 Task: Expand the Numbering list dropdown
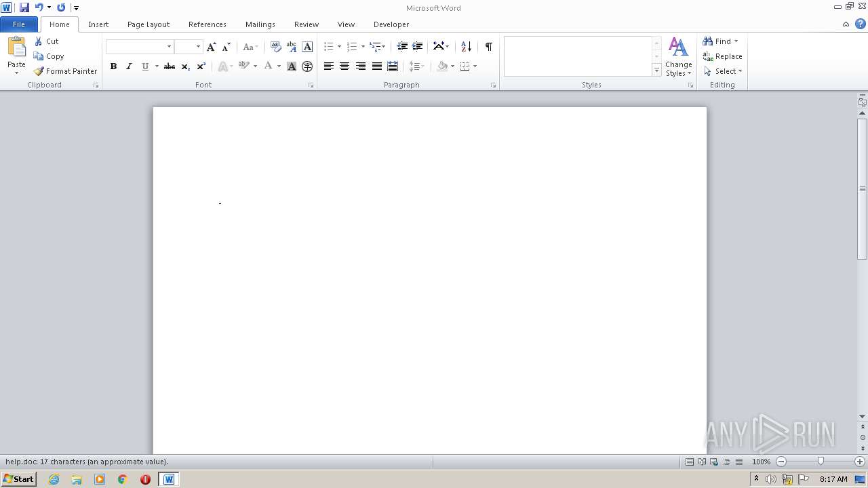tap(363, 47)
